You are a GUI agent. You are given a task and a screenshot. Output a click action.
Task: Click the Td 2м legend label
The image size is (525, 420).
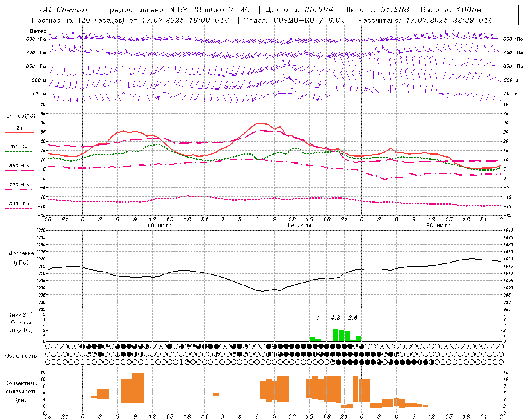[x=19, y=147]
